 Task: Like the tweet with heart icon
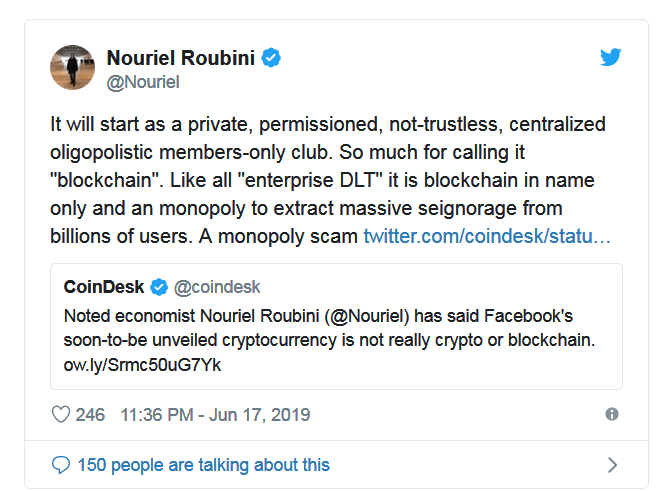tap(60, 414)
